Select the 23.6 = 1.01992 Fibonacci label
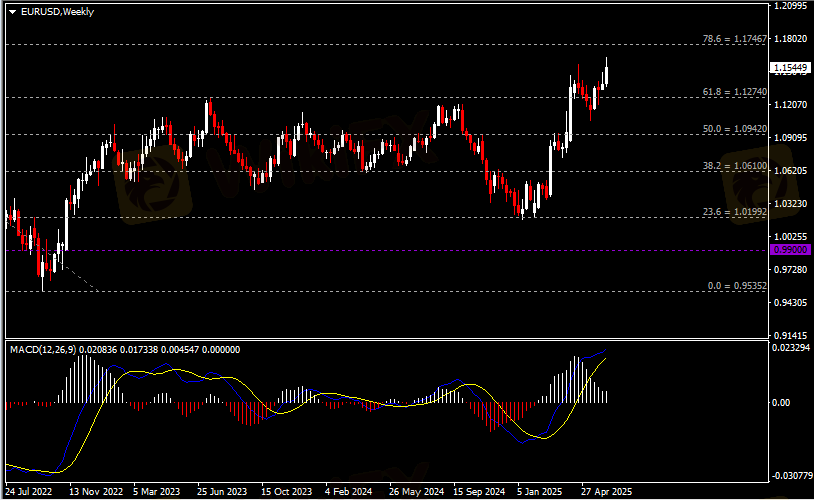The image size is (814, 500). point(735,212)
